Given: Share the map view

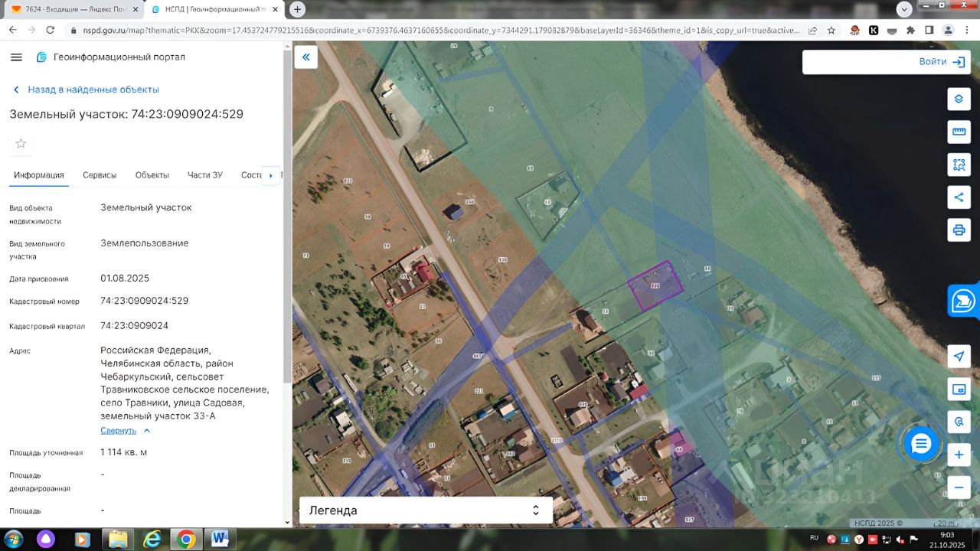Looking at the screenshot, I should point(959,197).
